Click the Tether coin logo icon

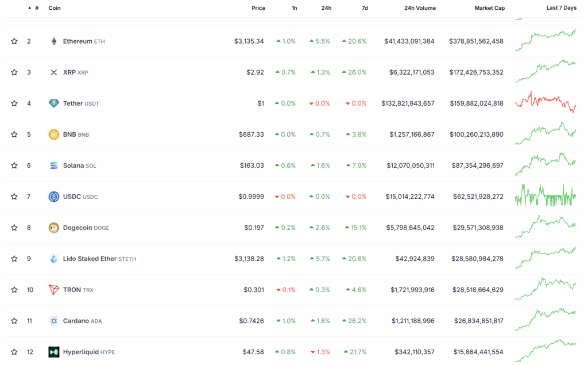pos(53,103)
